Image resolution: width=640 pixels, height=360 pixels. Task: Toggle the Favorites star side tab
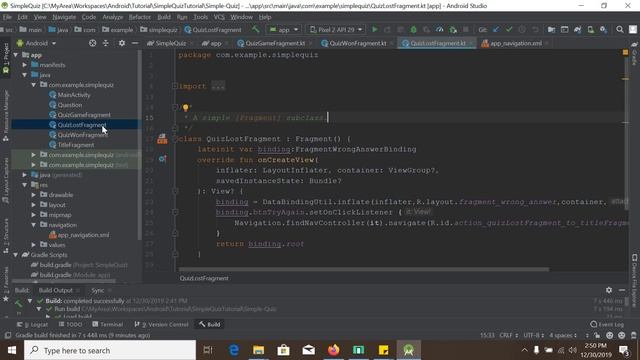6,284
